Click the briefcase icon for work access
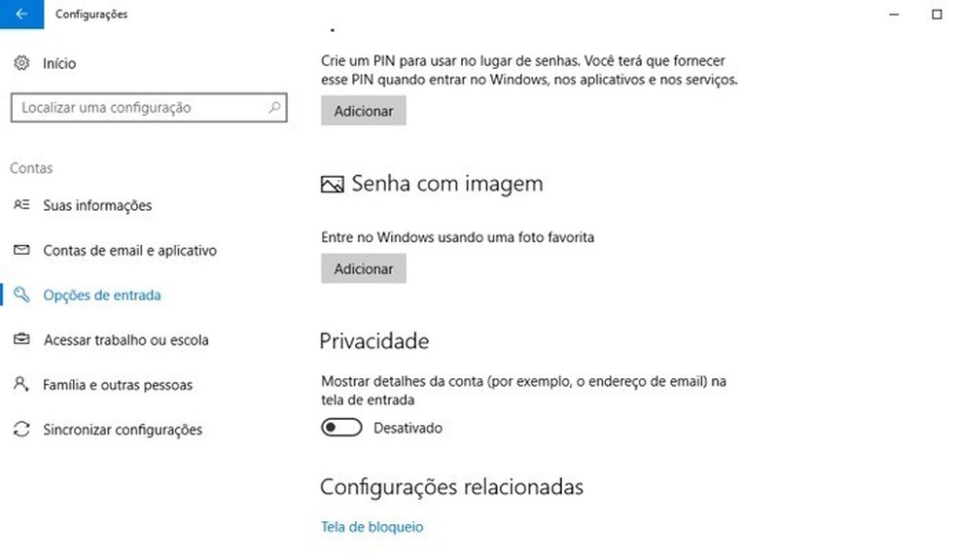Image resolution: width=957 pixels, height=560 pixels. click(x=21, y=339)
